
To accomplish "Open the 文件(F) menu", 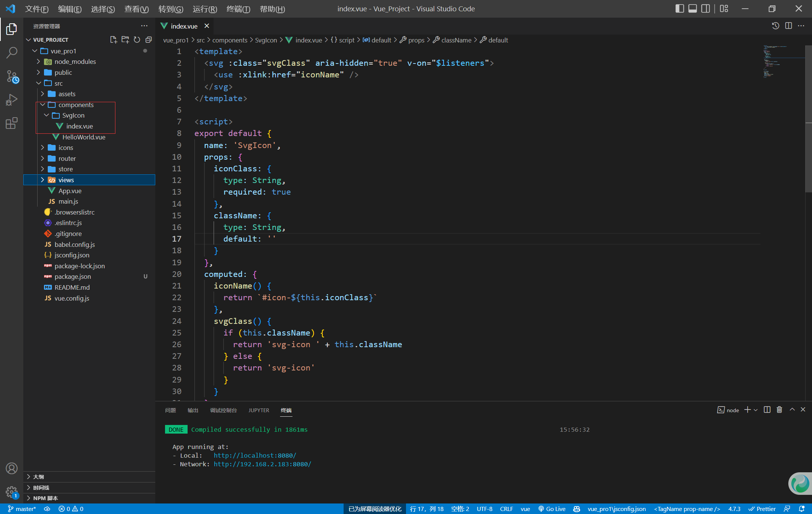I will tap(37, 9).
